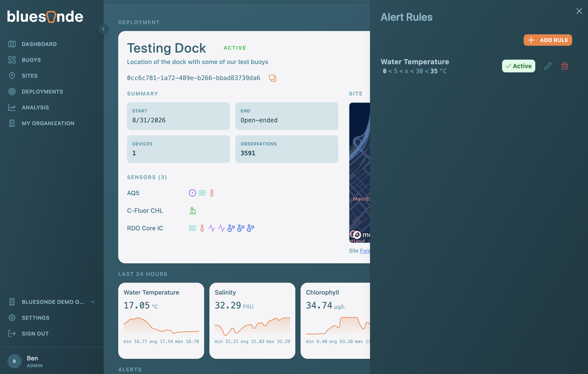Viewport: 588px width, 374px height.
Task: Open the Analysis page
Action: (x=29, y=108)
